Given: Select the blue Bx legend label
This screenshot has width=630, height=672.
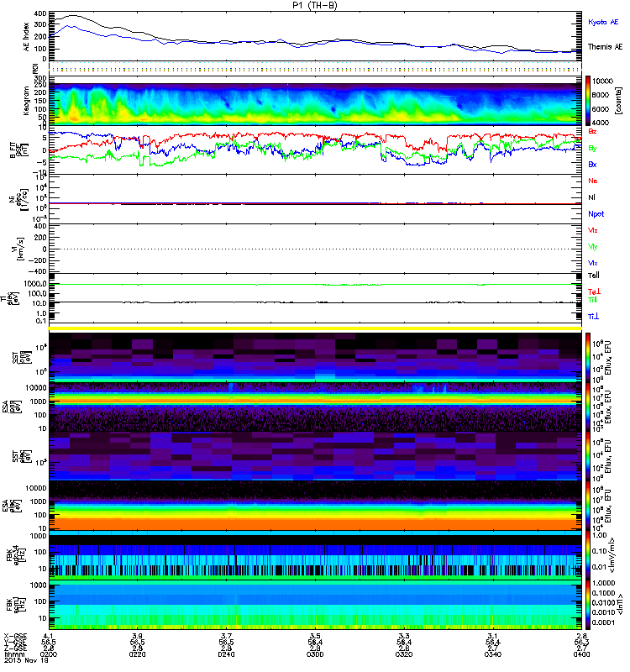Looking at the screenshot, I should pyautogui.click(x=592, y=164).
